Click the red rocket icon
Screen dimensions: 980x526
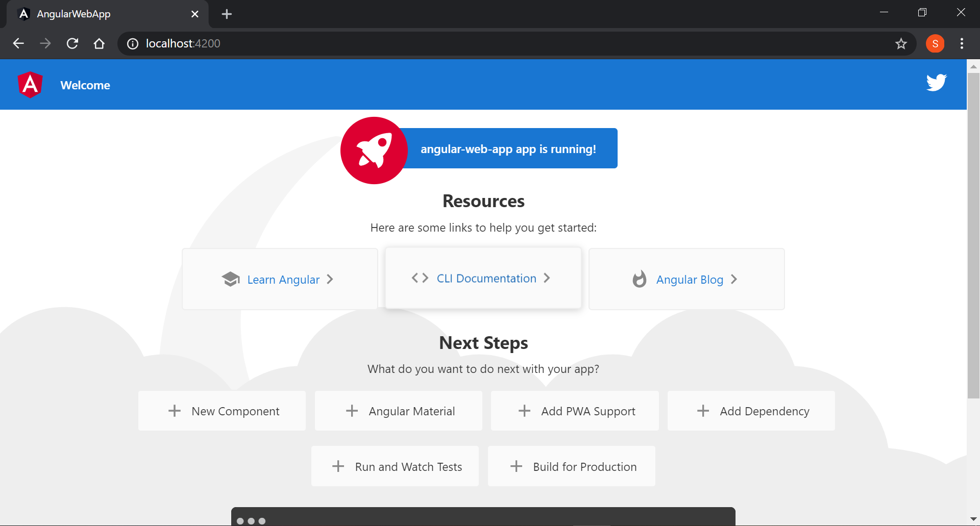pos(374,151)
